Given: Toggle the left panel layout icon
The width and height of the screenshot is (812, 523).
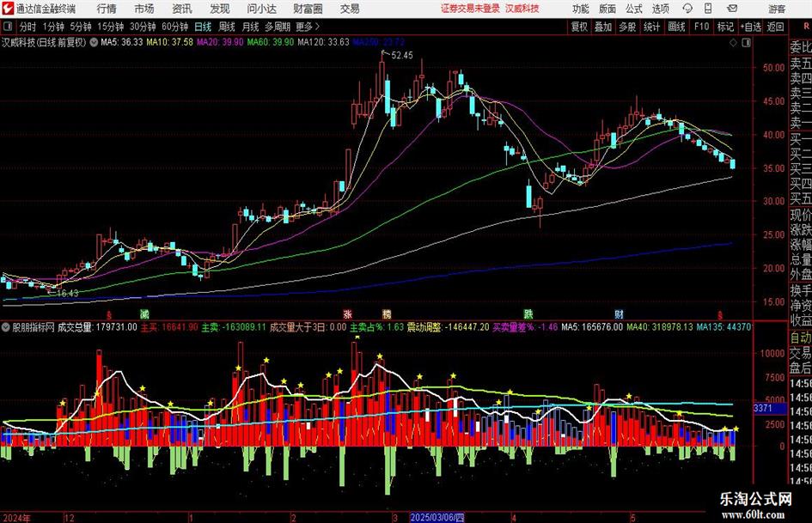Looking at the screenshot, I should click(x=7, y=27).
